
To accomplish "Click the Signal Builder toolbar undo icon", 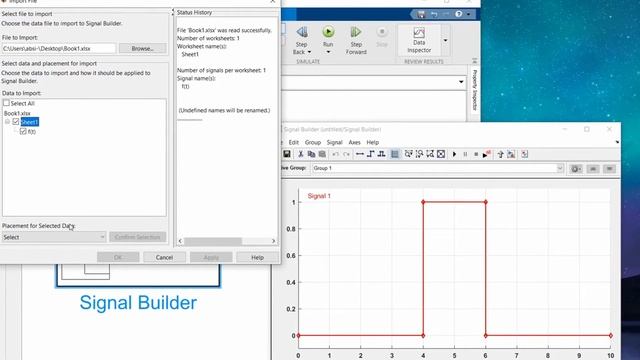I will (335, 154).
